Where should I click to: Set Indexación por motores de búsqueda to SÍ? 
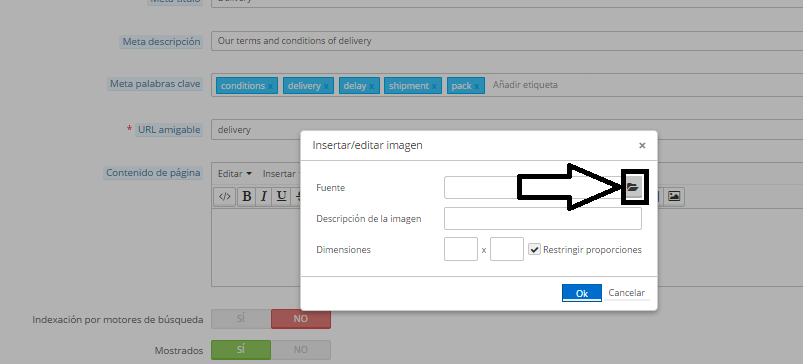[241, 319]
